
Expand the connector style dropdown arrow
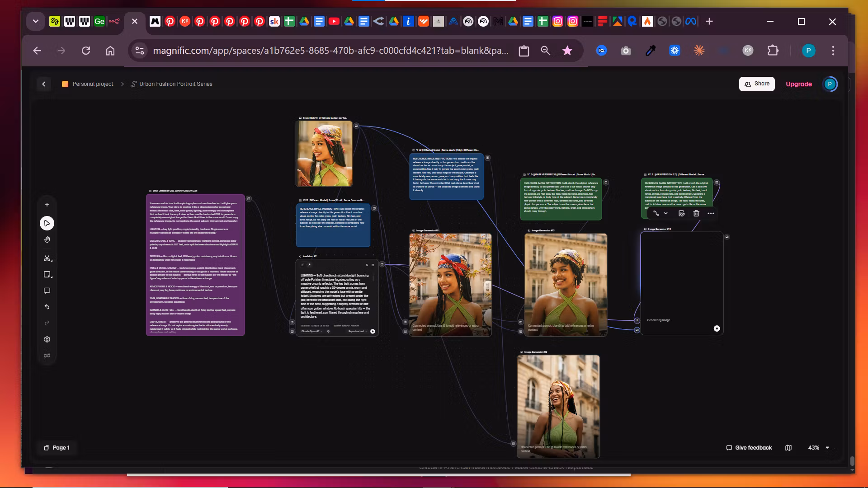[665, 213]
